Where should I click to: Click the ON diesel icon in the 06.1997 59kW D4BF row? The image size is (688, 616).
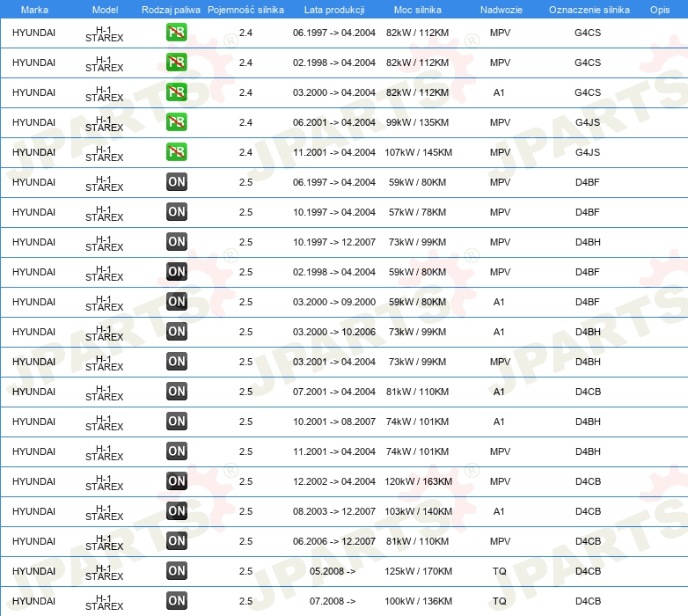(x=176, y=182)
